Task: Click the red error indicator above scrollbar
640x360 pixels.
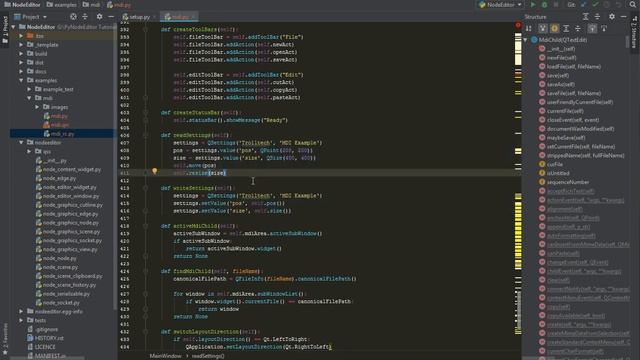Action: pyautogui.click(x=518, y=25)
